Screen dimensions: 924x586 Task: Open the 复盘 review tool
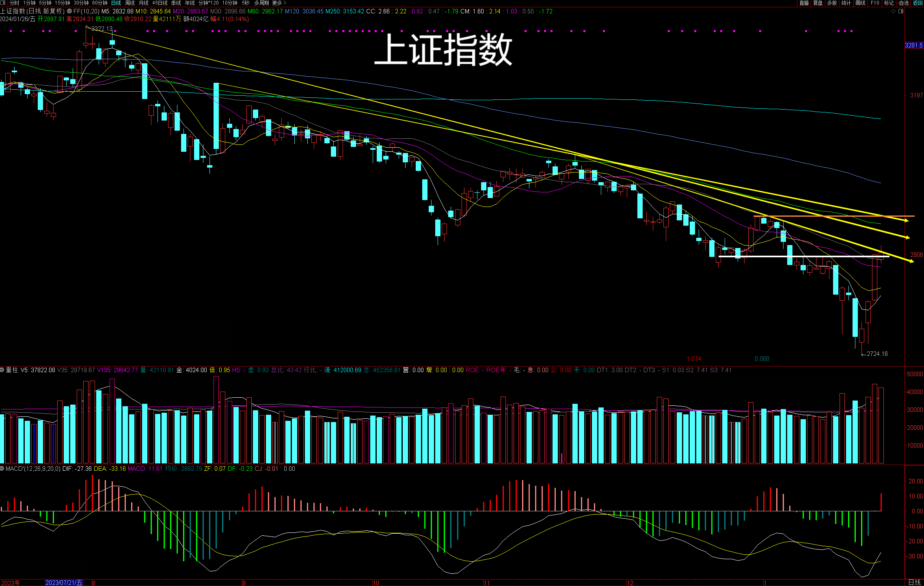818,3
